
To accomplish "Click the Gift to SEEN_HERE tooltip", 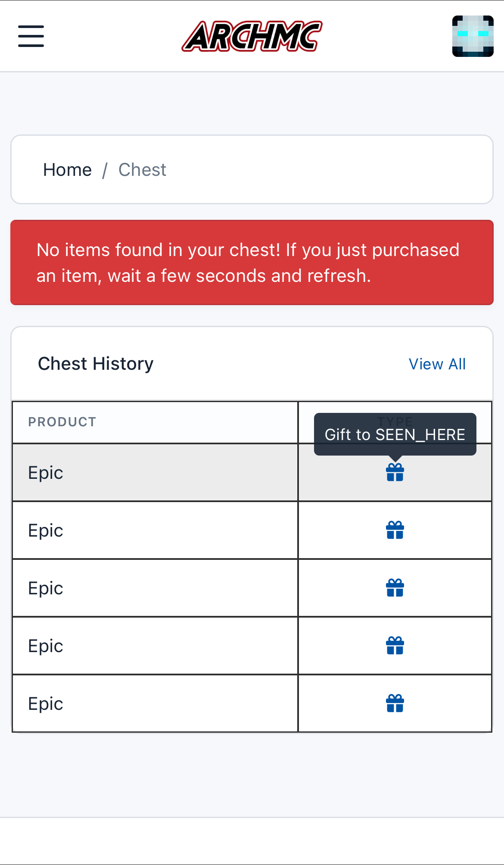I will pyautogui.click(x=395, y=434).
